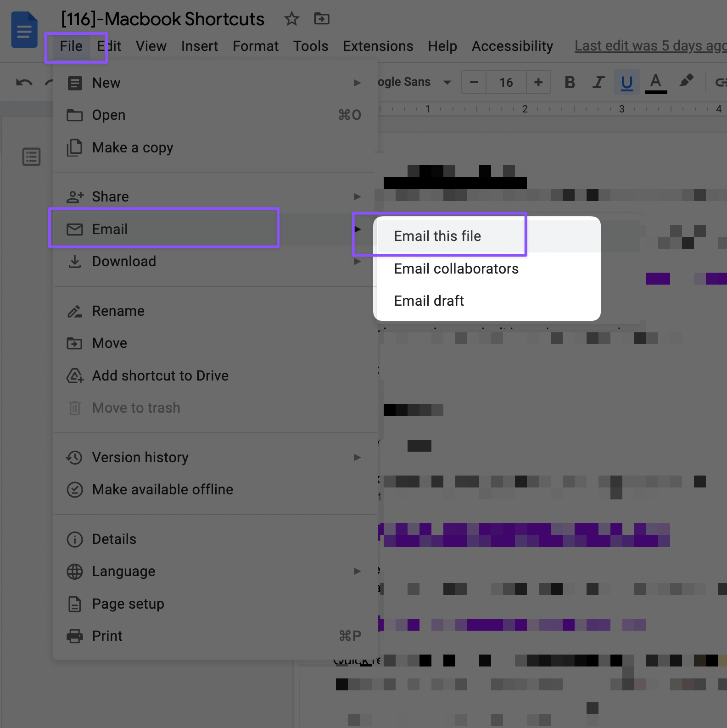Click the Make a copy pages icon
Screen dimensions: 727x728
(75, 148)
